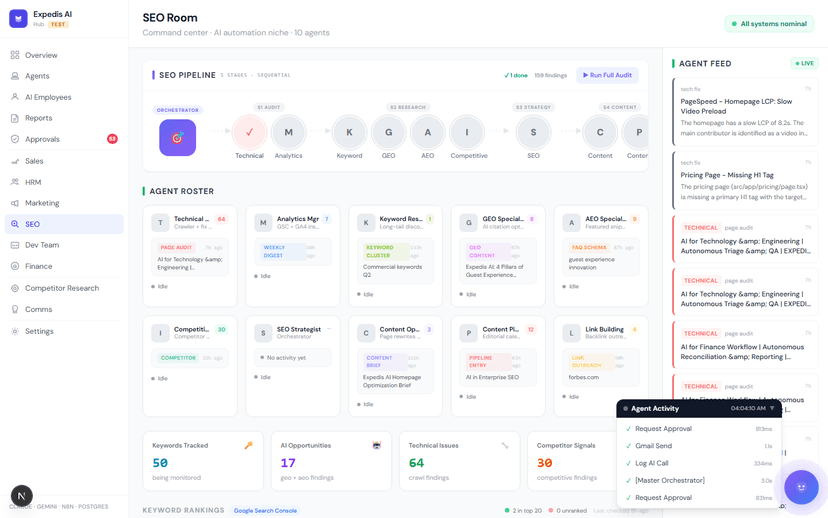Open the Pricing Page Missing H1 Tag item
828x518 pixels.
point(746,181)
